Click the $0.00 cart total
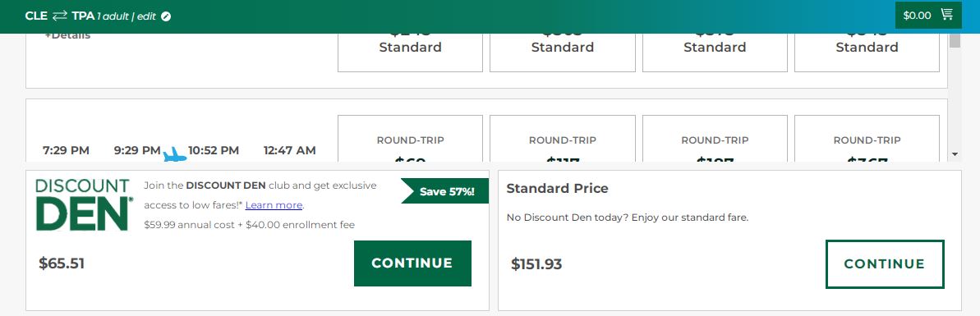The image size is (980, 316). [x=917, y=16]
